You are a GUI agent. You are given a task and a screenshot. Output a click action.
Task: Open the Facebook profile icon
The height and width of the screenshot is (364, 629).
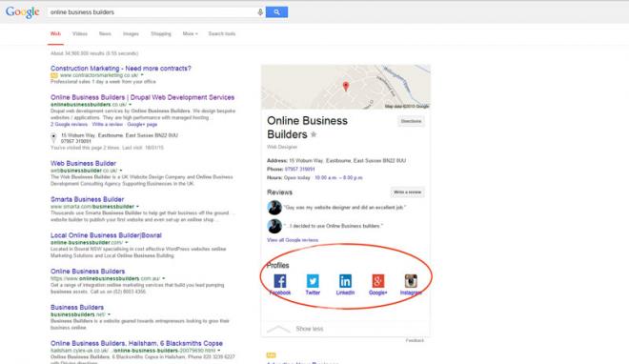[x=280, y=280]
